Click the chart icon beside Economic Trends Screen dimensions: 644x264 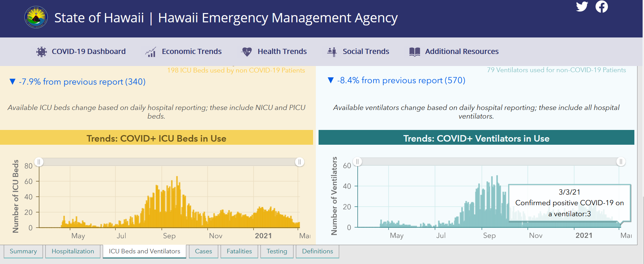[x=151, y=52]
